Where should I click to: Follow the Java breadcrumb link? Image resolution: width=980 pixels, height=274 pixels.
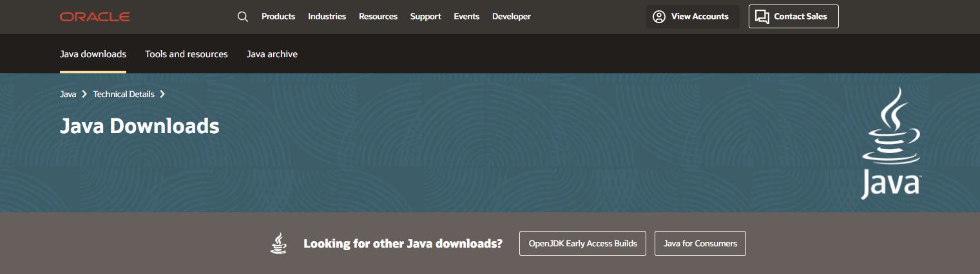[x=68, y=94]
